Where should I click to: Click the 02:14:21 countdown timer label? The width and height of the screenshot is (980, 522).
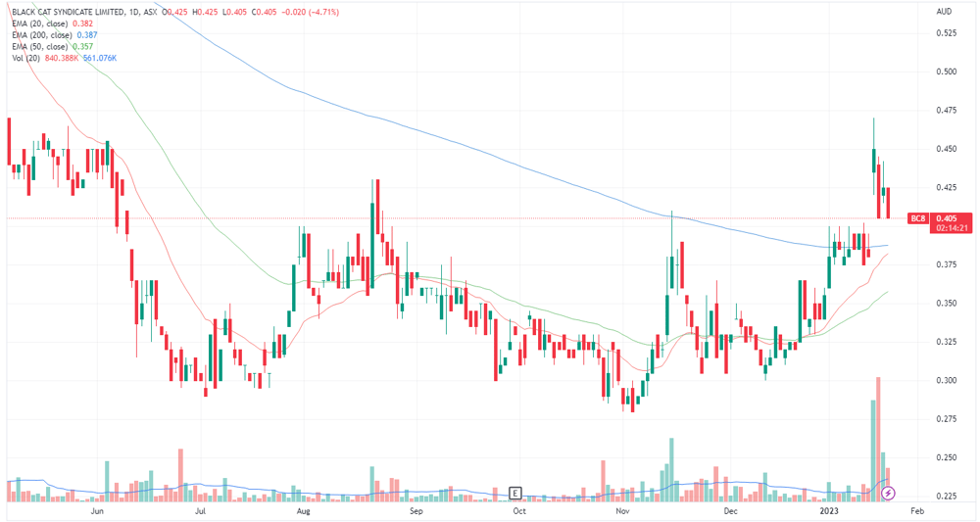point(952,228)
